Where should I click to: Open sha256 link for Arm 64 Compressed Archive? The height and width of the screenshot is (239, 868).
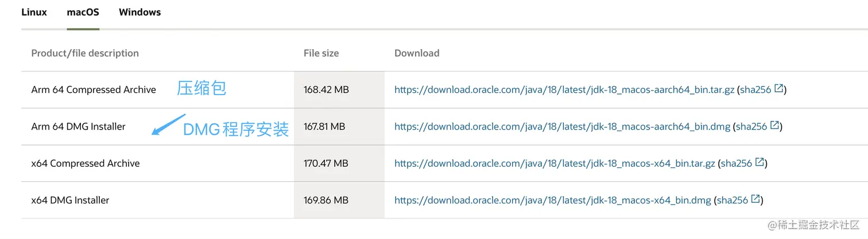[755, 90]
